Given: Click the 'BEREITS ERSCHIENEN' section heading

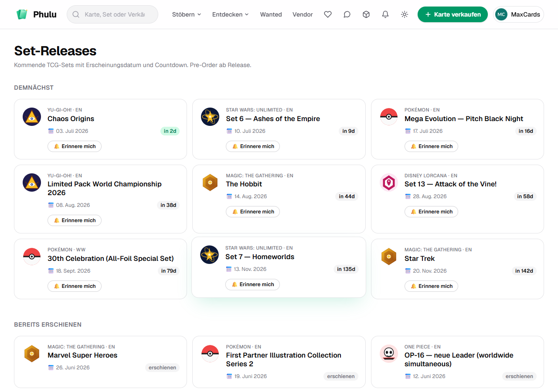Looking at the screenshot, I should tap(48, 324).
